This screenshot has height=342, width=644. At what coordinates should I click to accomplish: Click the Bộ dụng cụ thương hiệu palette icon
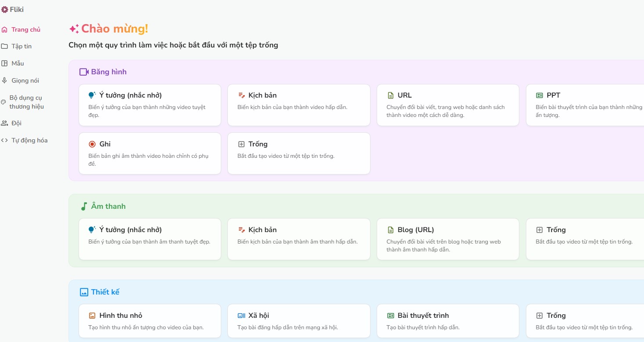[x=4, y=102]
